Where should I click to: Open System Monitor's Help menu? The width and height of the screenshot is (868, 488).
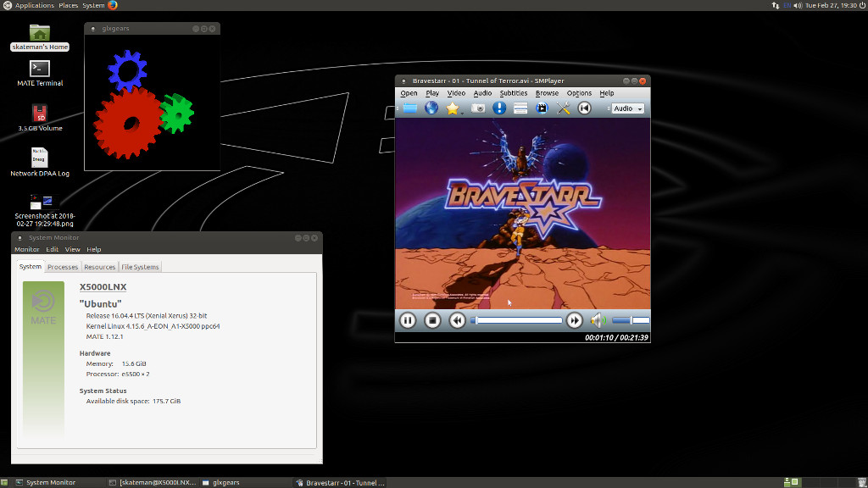[x=93, y=250]
